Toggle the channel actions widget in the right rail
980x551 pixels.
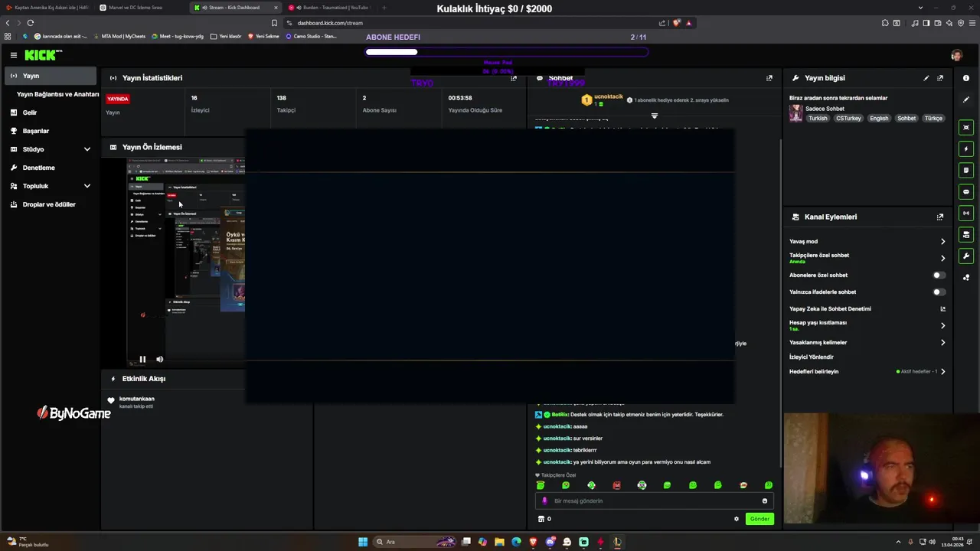click(966, 234)
